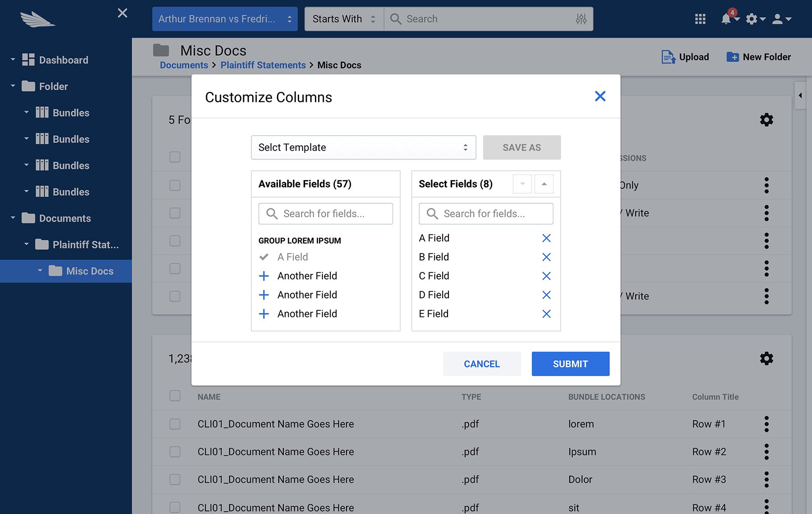The width and height of the screenshot is (812, 514).
Task: Tick checkbox for Row #1 document
Action: click(175, 424)
